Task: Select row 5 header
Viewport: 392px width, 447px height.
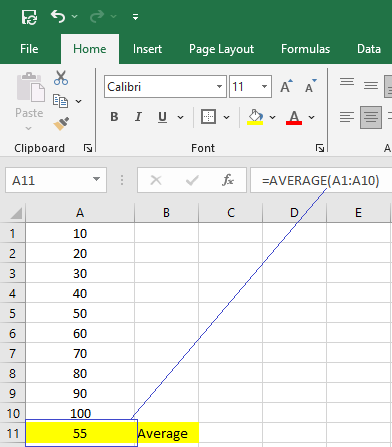Action: [x=12, y=313]
